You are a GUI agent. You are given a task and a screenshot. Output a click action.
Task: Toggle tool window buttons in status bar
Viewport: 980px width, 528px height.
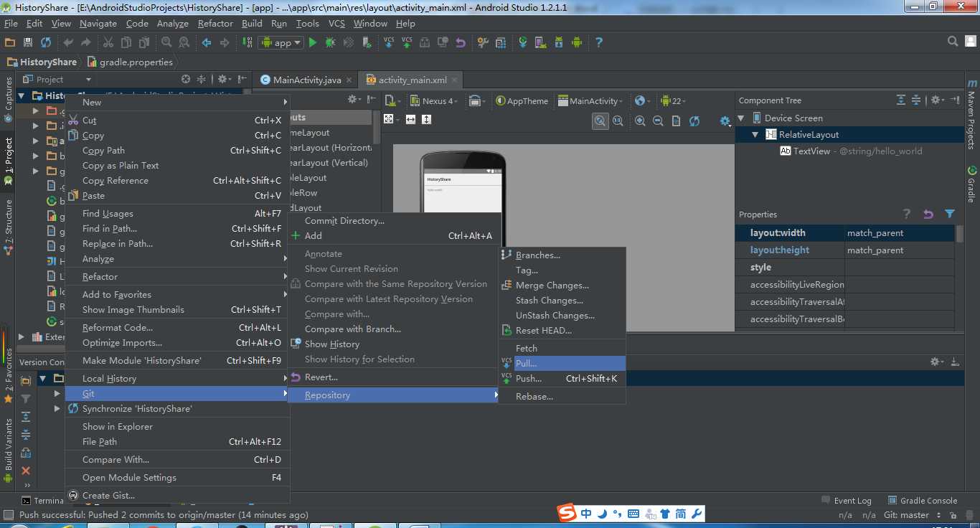[8, 514]
